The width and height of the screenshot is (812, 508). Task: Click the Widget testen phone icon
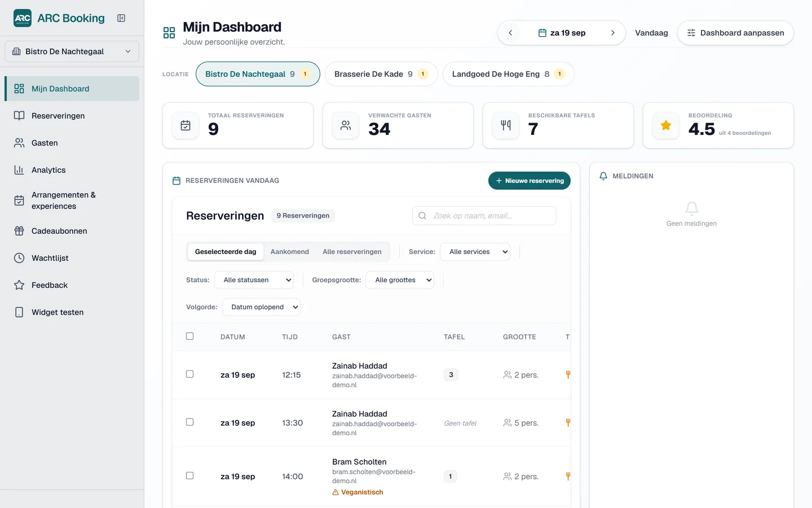coord(19,312)
